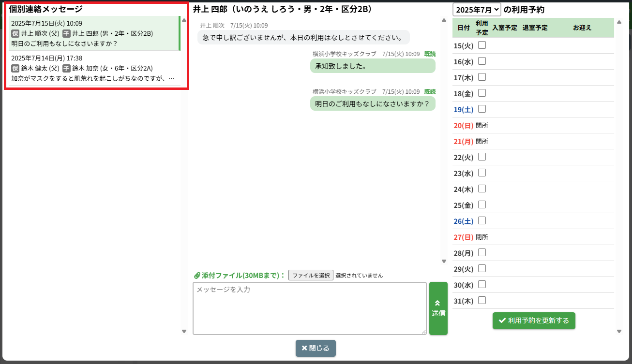The width and height of the screenshot is (632, 364).
Task: Open 鈴木 健太 message thread
Action: (x=94, y=68)
